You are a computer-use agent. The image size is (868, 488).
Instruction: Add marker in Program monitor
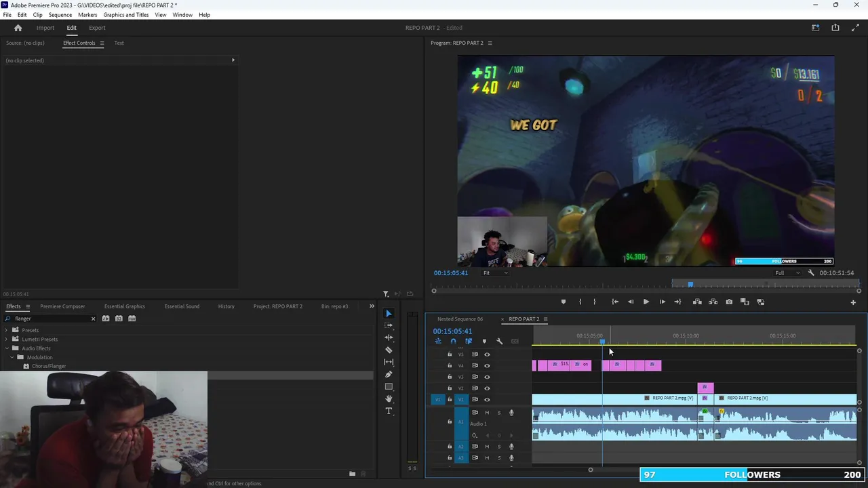[x=563, y=302]
